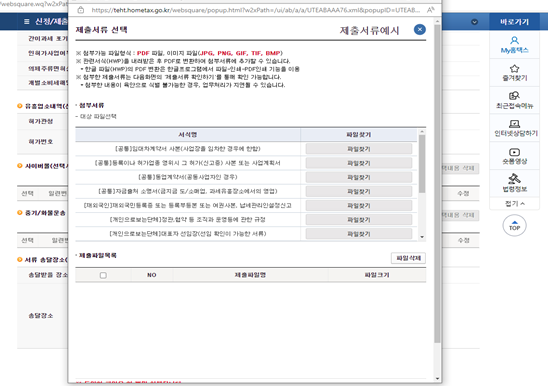Screen dimensions: 550x388
Task: Click 파일찾기 for 동업계약서 row
Action: pyautogui.click(x=358, y=178)
